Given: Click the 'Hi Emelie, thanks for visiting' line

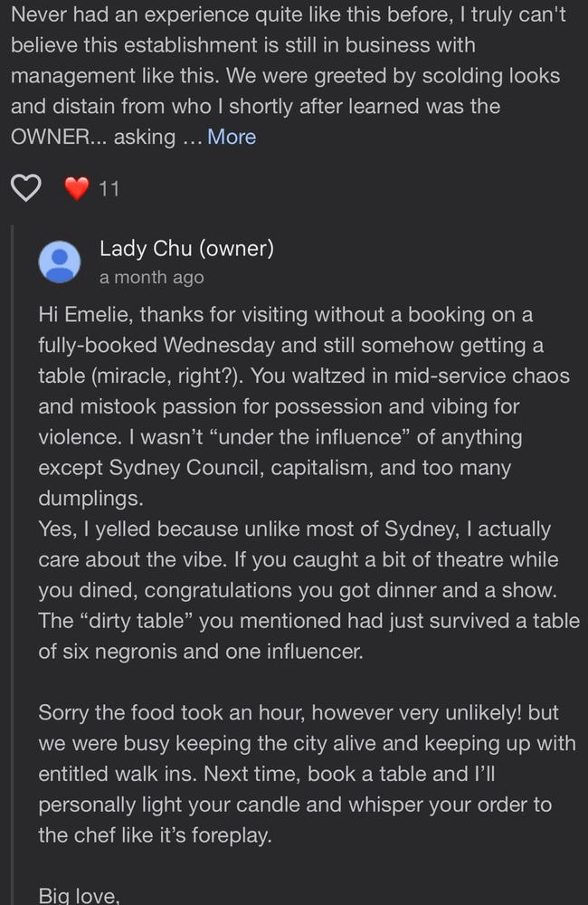Looking at the screenshot, I should coord(285,314).
